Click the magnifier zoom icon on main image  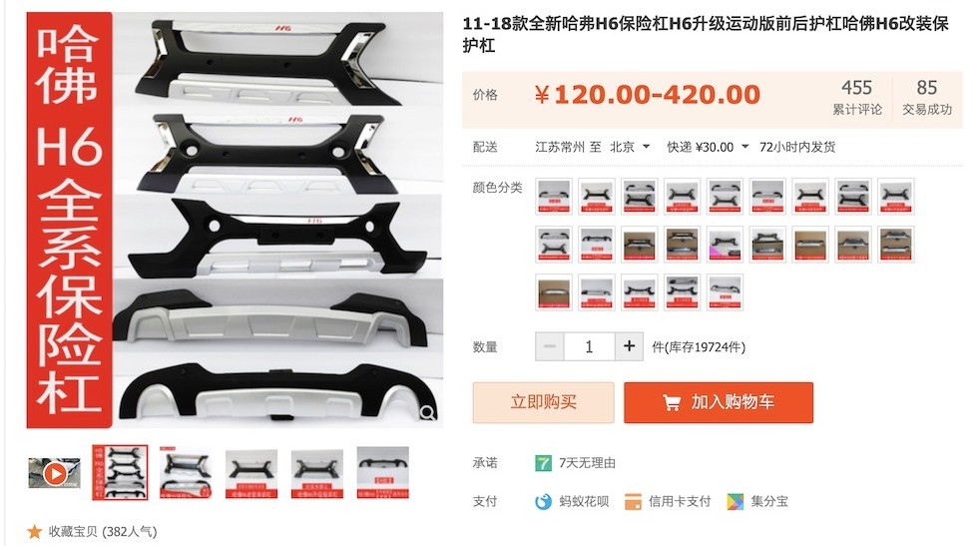click(428, 413)
